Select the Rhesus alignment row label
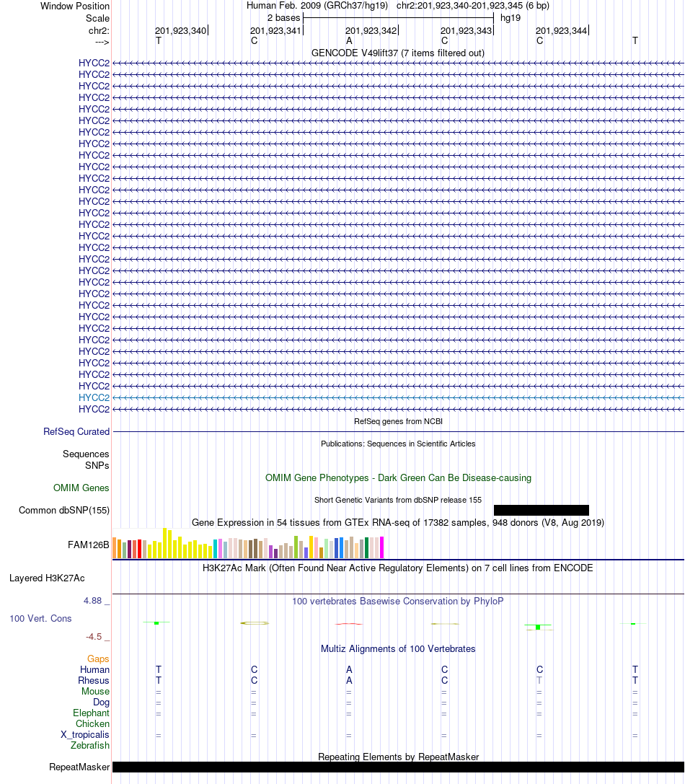The image size is (685, 784). click(x=94, y=680)
